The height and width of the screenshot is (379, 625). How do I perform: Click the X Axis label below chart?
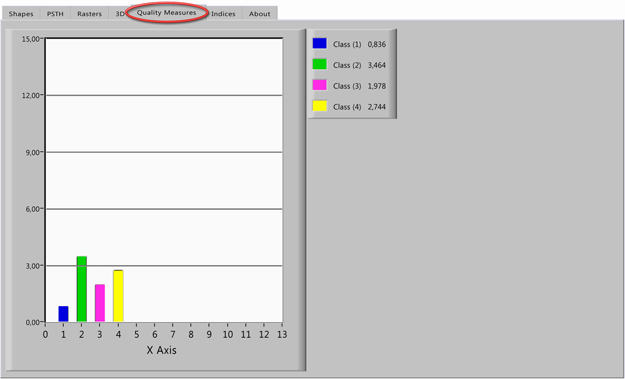pyautogui.click(x=161, y=350)
